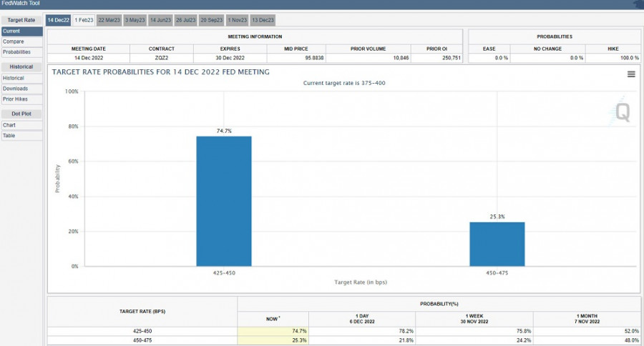644x346 pixels.
Task: Open Dot Plot Chart view
Action: (x=21, y=125)
